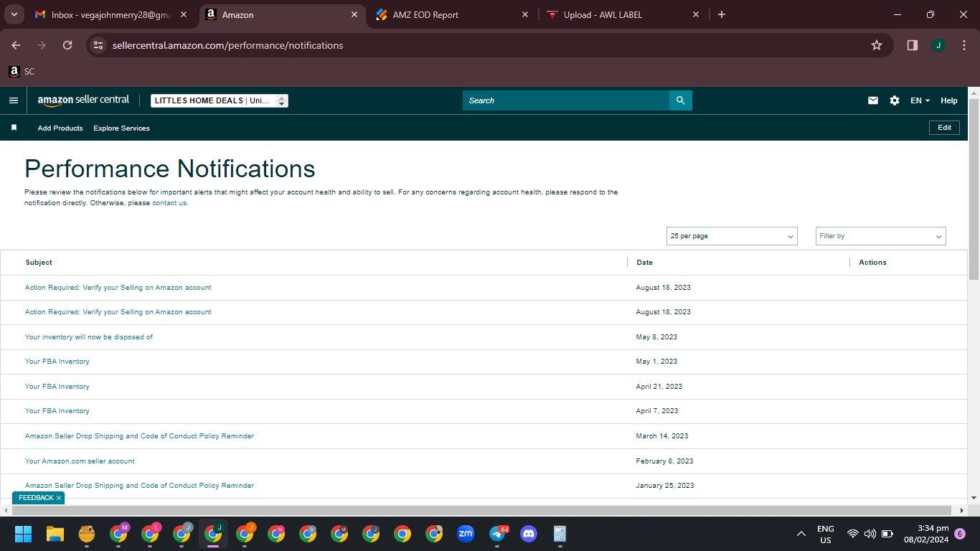Click the Date column header
980x551 pixels.
[644, 263]
